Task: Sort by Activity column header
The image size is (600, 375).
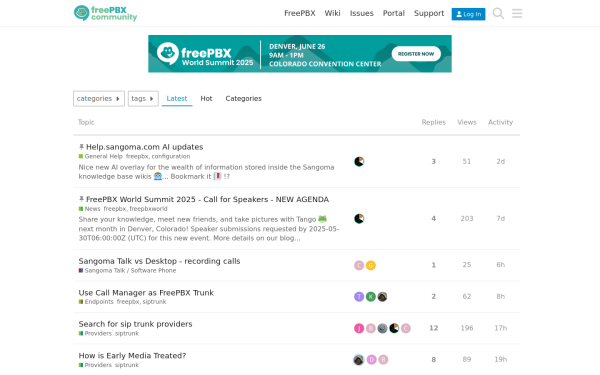Action: 501,122
